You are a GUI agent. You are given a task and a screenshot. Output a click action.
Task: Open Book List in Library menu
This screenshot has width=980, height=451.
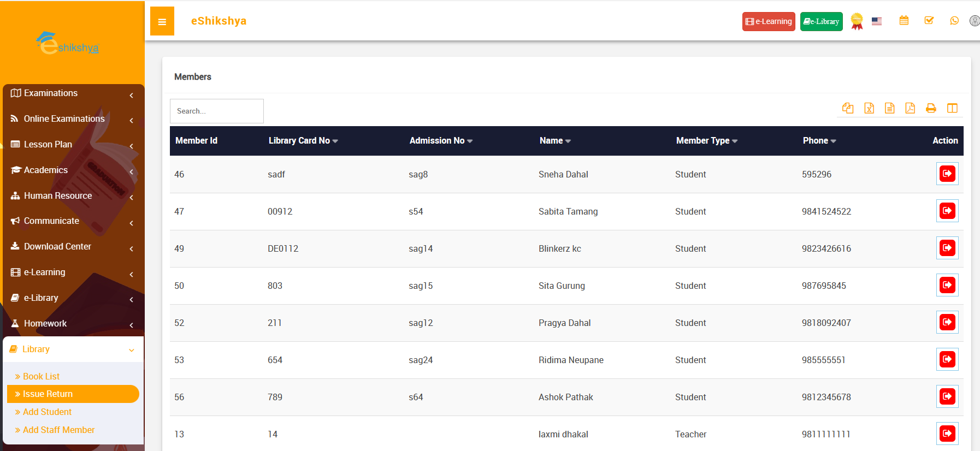pos(41,376)
